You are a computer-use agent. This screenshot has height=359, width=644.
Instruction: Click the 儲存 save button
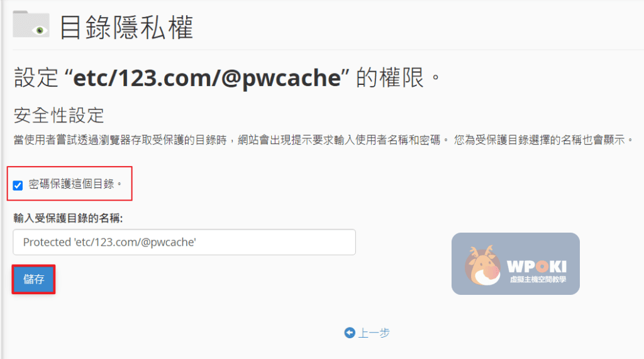[x=34, y=279]
